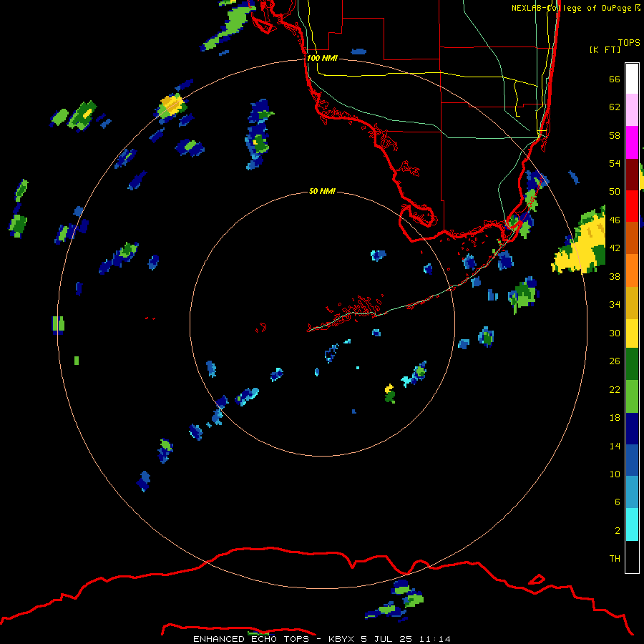Click the gold legend swatch
This screenshot has height=644, width=644.
[x=632, y=302]
